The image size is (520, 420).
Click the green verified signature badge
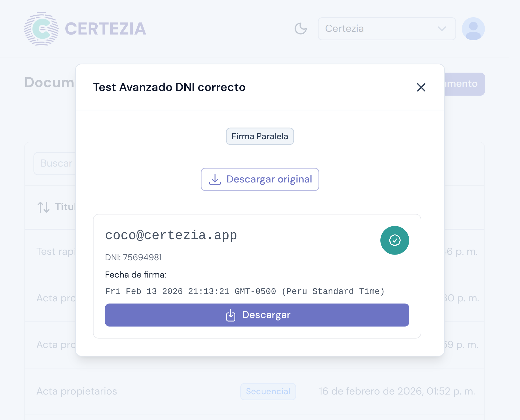coord(395,240)
